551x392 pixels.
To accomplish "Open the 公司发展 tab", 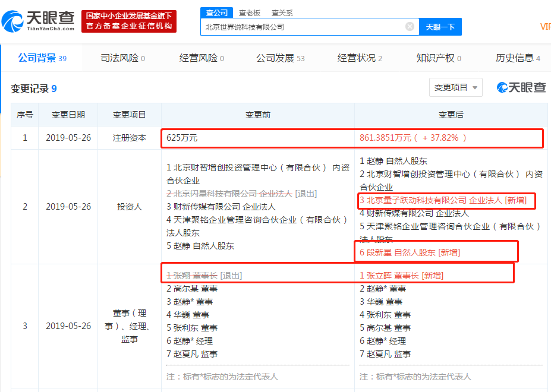I will click(x=280, y=58).
